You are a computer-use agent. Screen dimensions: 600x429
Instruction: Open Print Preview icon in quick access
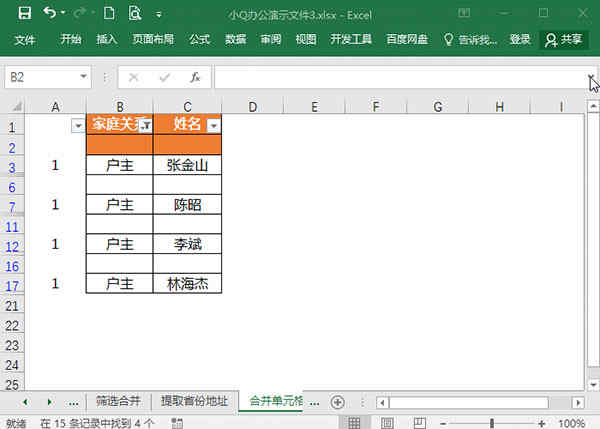tap(135, 13)
